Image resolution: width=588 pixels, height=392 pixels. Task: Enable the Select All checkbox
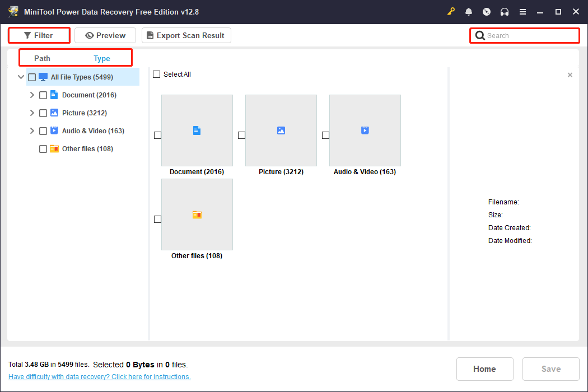pos(156,74)
